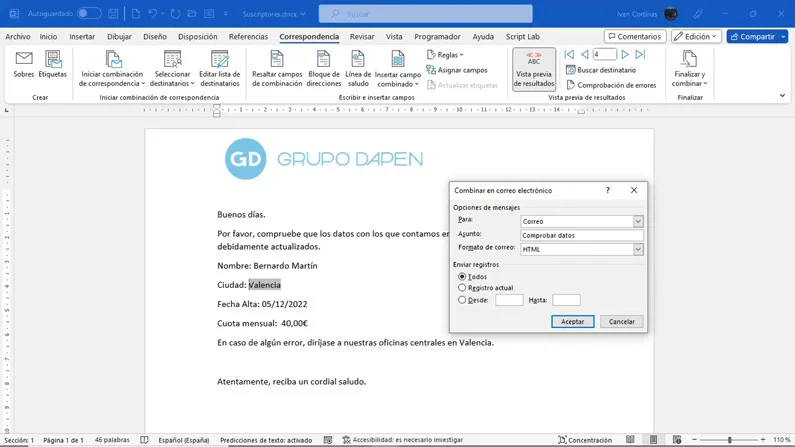Image resolution: width=795 pixels, height=447 pixels.
Task: Click the Buscar search box
Action: tap(425, 14)
